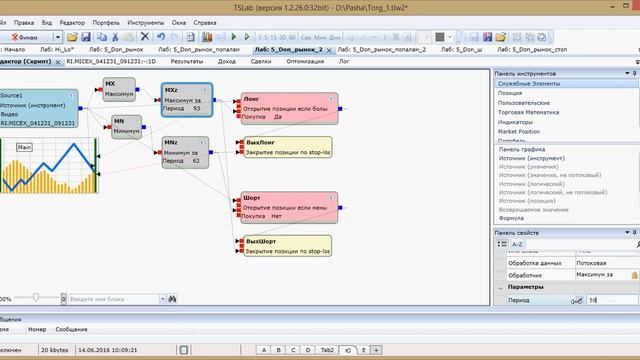Pin the Панель свойств panel
This screenshot has width=640, height=360.
(635, 233)
